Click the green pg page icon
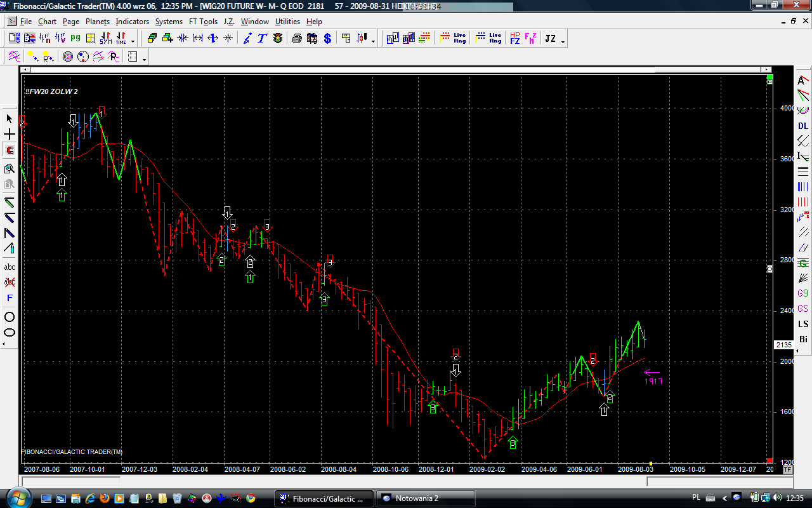812x508 pixels. click(75, 38)
